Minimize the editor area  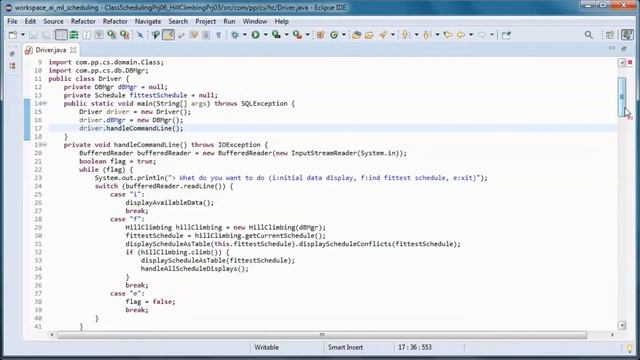coord(611,49)
